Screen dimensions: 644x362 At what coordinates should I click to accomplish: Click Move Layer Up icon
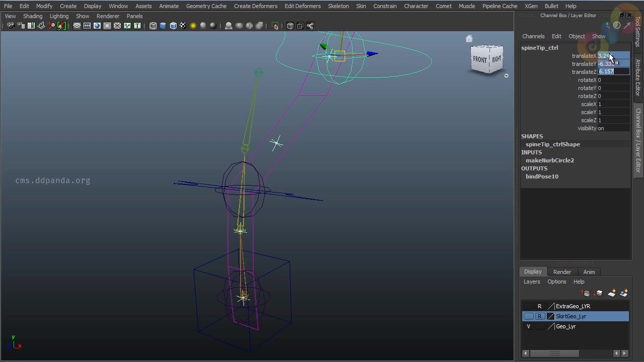tap(586, 293)
